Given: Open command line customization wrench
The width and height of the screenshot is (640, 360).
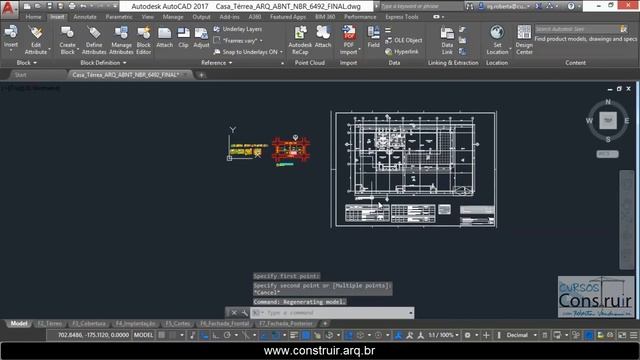Looking at the screenshot, I should (x=244, y=313).
